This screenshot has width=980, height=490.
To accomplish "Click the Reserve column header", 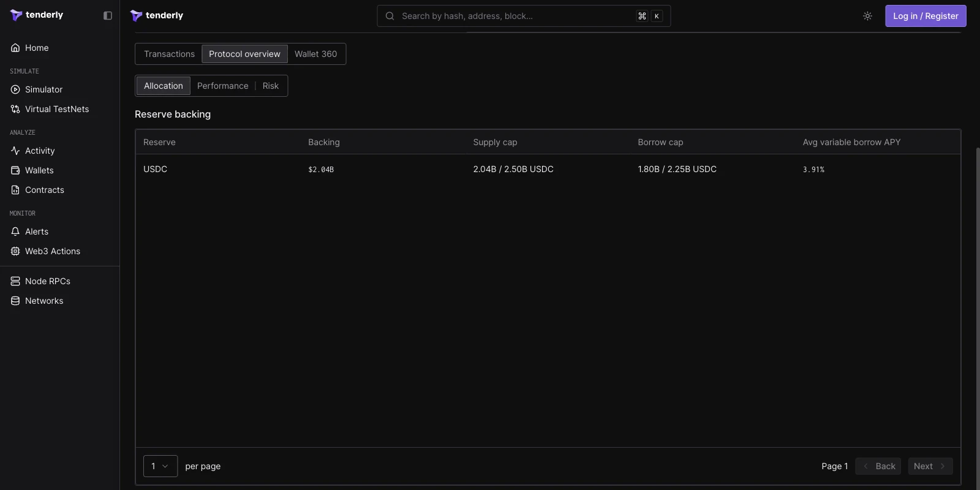I will [159, 142].
